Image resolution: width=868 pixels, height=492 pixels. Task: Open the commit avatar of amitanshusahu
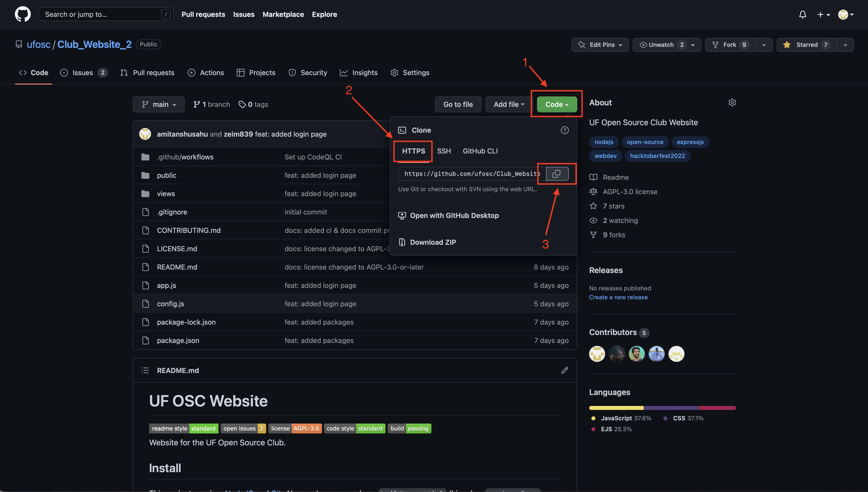145,134
